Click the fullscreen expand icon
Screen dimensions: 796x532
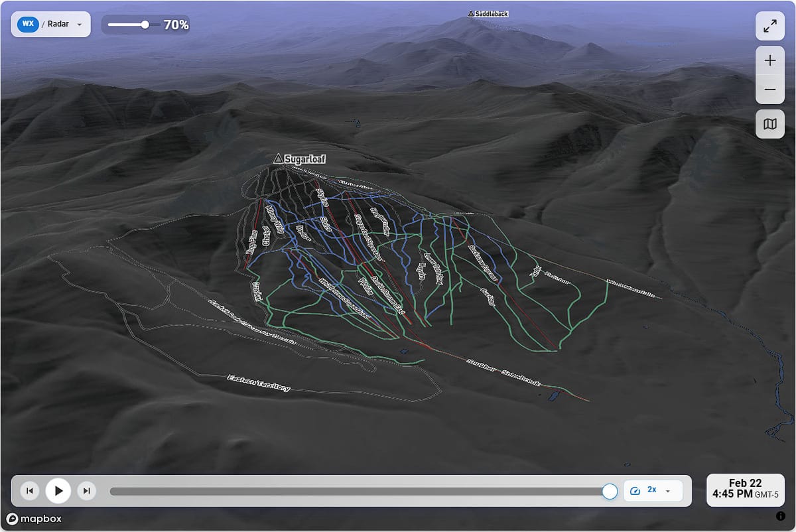770,27
